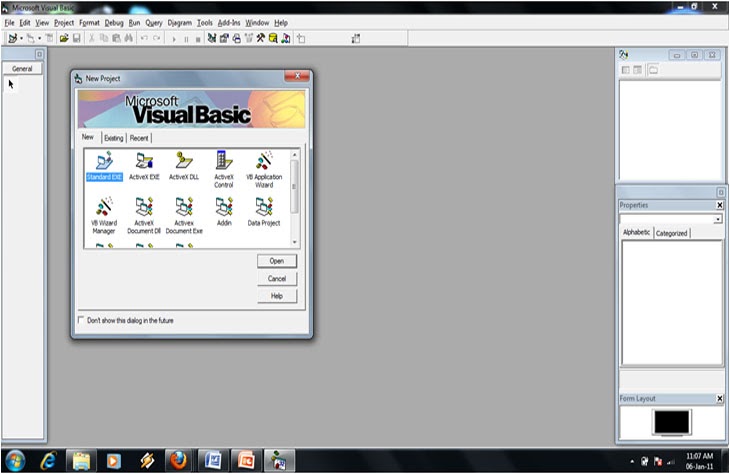The image size is (730, 474).
Task: Click the Cancel button in New Project
Action: click(277, 278)
